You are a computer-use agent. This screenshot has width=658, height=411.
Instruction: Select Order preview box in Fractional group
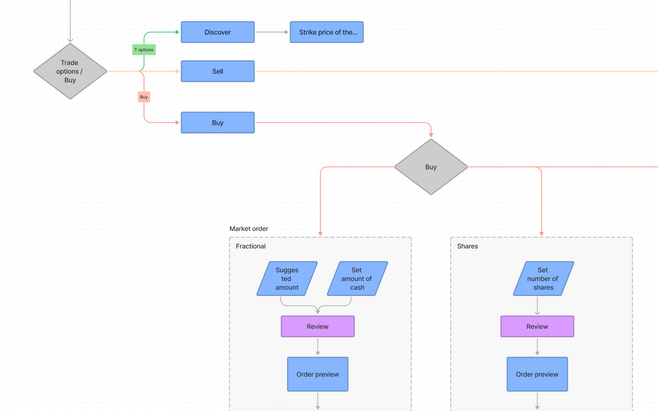(318, 374)
